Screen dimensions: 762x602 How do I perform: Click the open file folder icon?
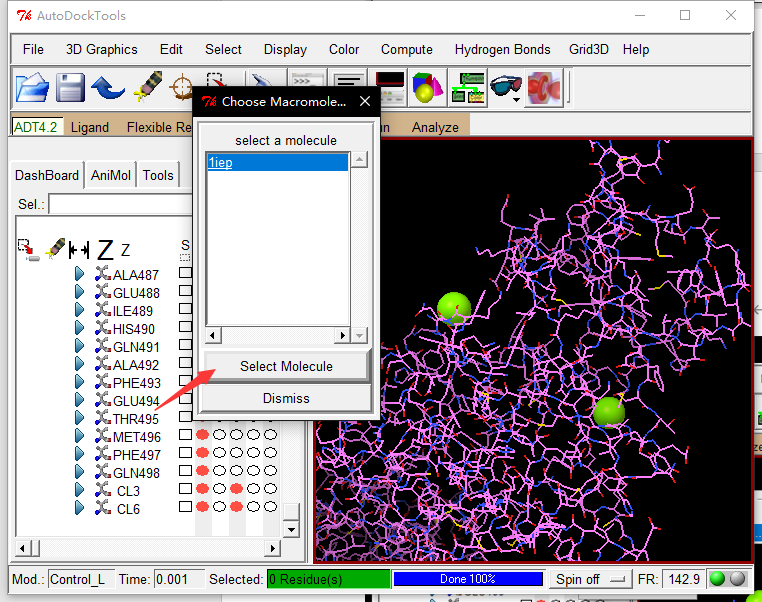click(32, 88)
